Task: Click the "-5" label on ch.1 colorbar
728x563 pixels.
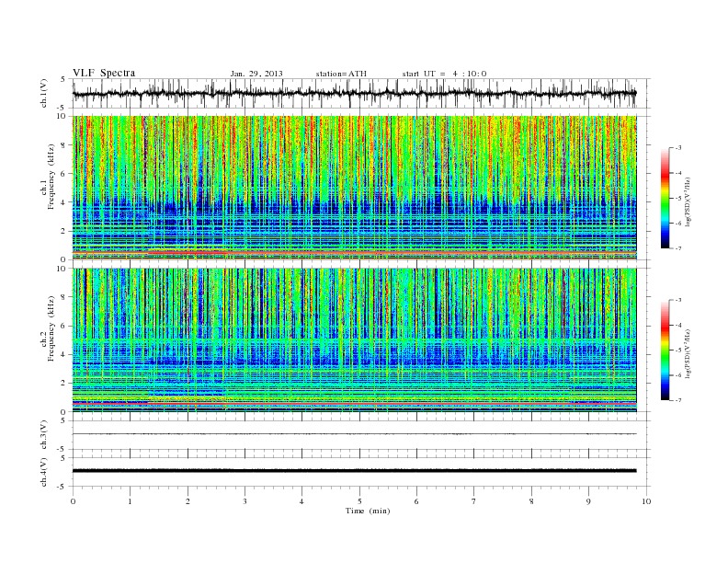Action: 678,199
